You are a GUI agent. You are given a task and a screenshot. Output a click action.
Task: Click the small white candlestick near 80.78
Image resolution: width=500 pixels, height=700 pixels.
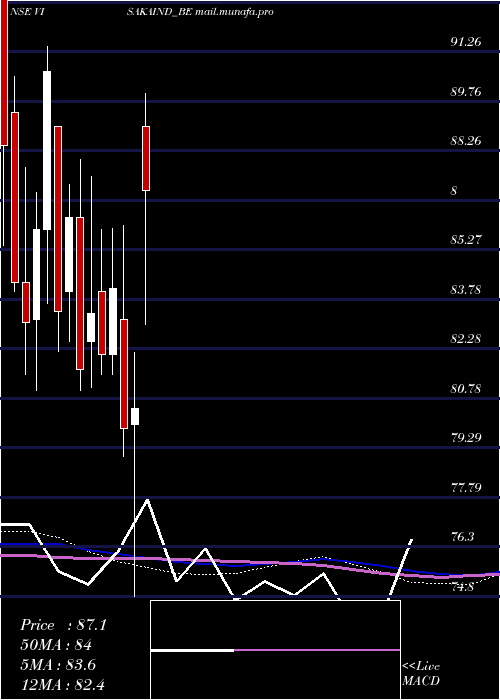pyautogui.click(x=134, y=416)
